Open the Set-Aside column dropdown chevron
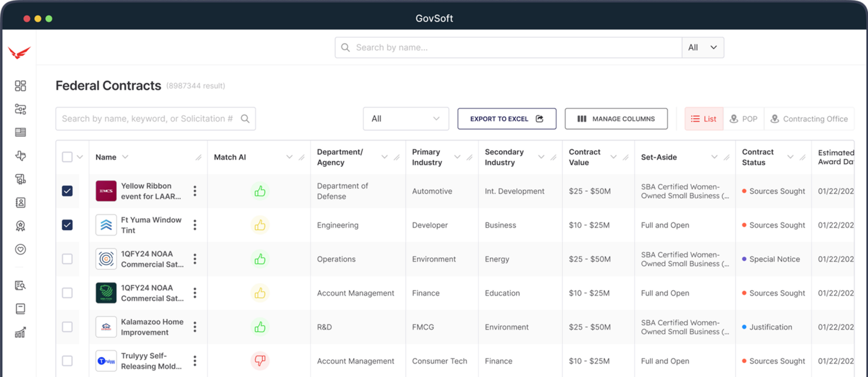 (x=714, y=157)
